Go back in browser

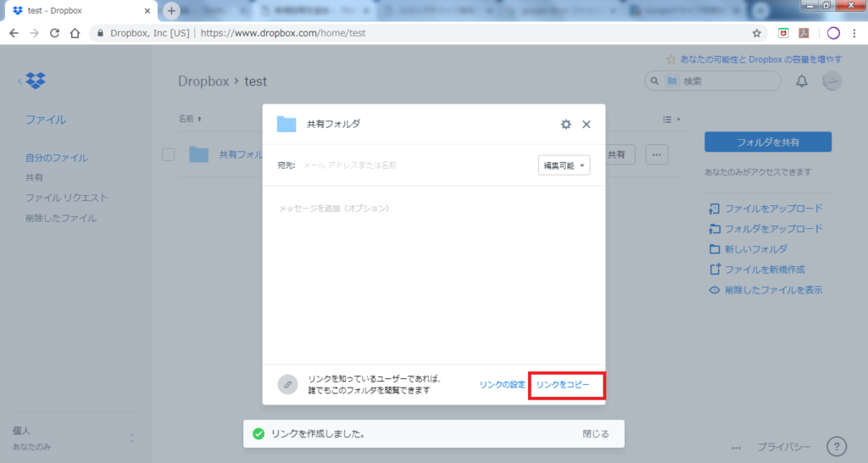[x=14, y=33]
